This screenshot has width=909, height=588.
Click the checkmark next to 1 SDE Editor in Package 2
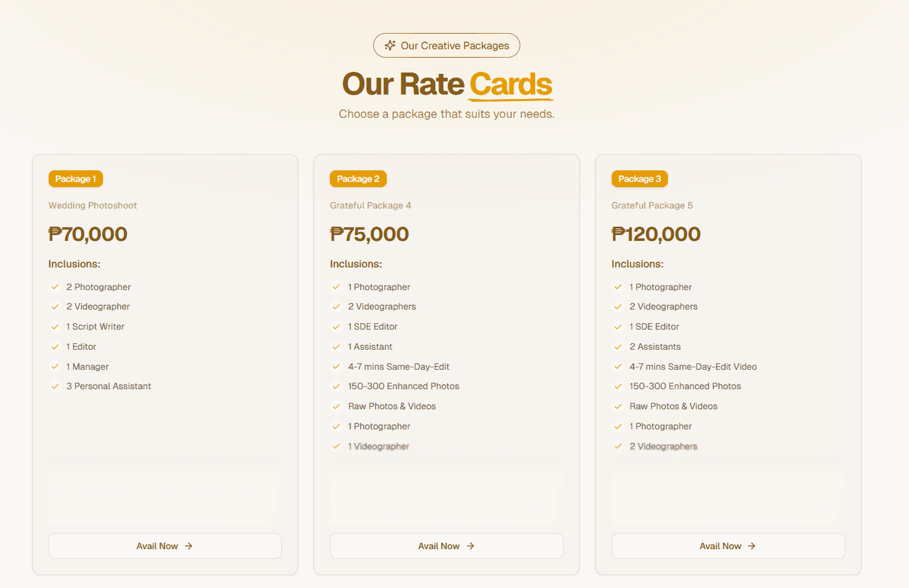(336, 326)
